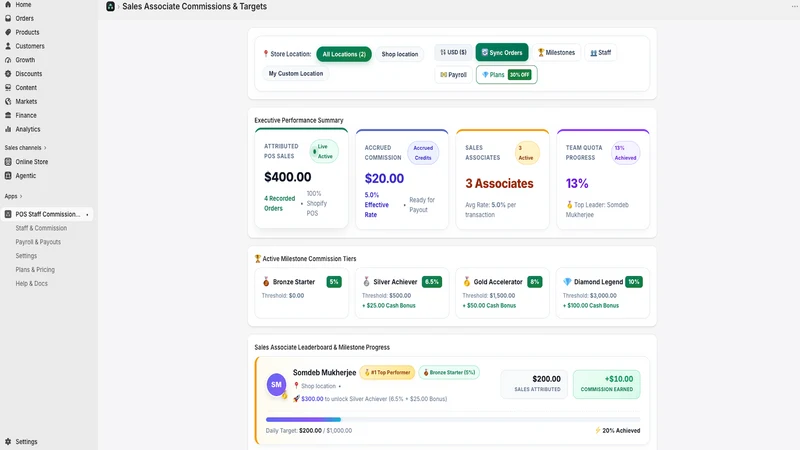Click the $200.00 Sales Attributed box

coord(534,384)
